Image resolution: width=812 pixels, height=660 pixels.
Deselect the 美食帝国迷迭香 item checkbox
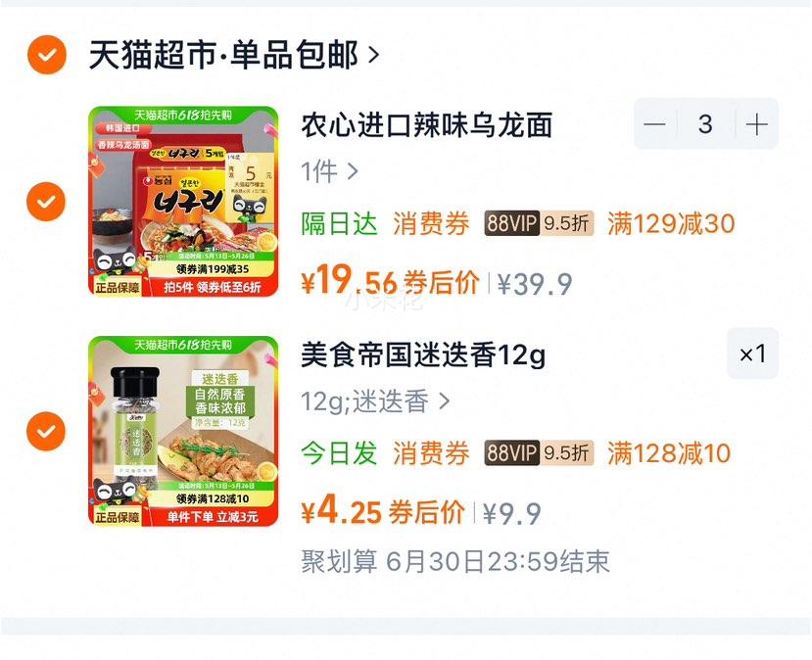[46, 431]
